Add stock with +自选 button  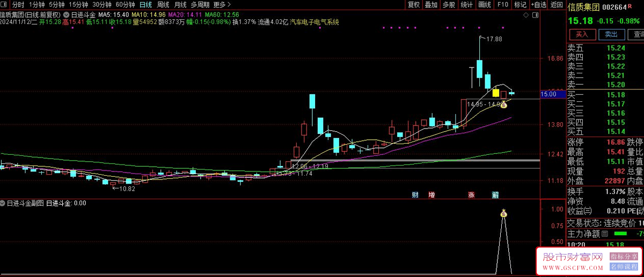point(538,5)
